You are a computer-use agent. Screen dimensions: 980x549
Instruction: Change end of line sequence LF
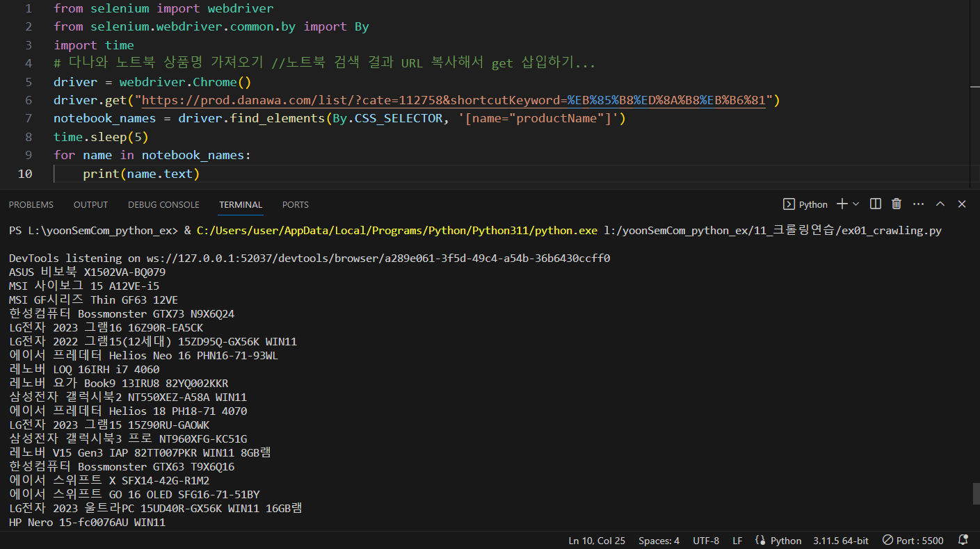737,541
